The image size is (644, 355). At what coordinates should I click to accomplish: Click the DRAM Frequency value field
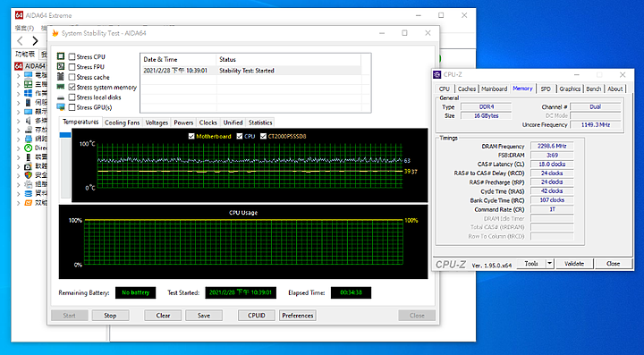click(x=552, y=146)
